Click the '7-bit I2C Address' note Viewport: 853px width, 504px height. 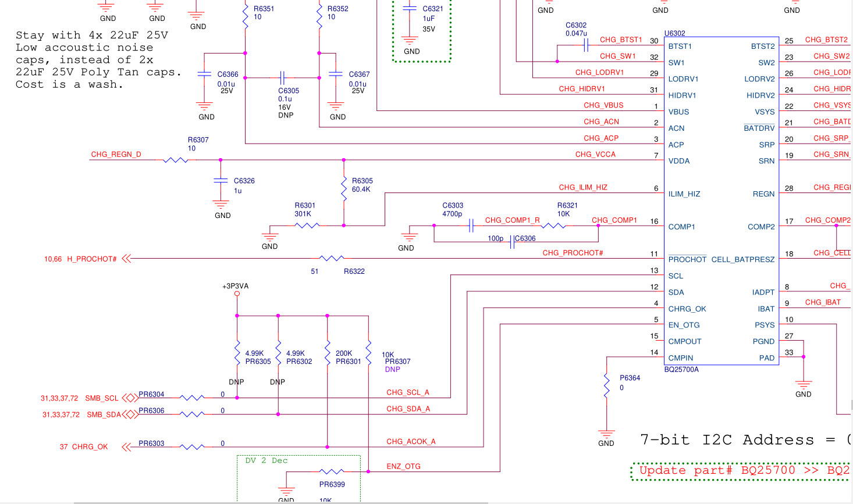tap(745, 440)
